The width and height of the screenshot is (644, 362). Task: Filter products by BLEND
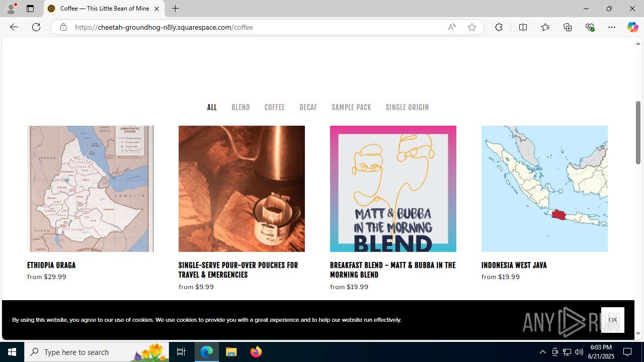pos(240,107)
